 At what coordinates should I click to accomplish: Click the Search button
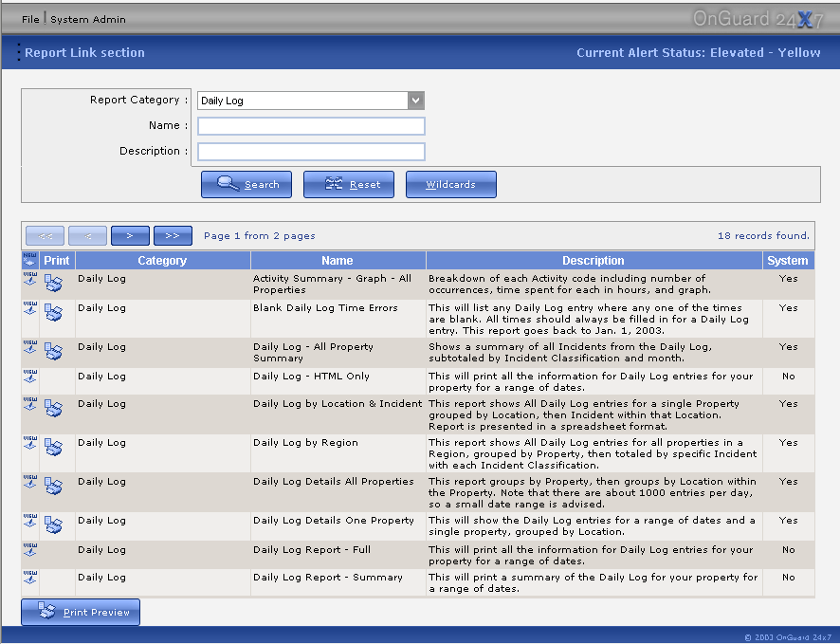point(247,185)
